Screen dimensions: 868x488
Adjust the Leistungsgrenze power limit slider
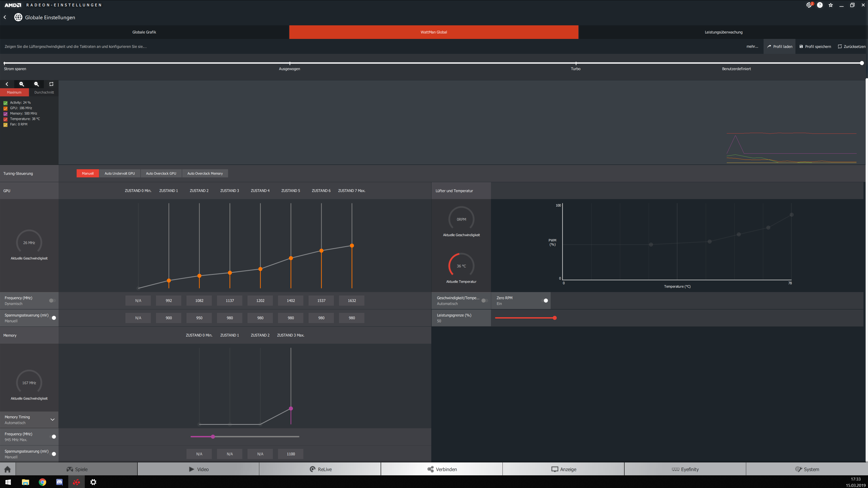(x=555, y=318)
